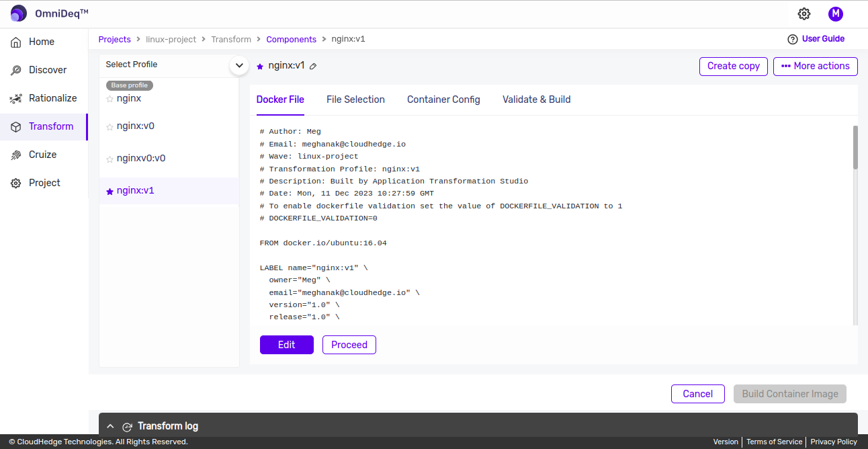
Task: Open Project in sidebar
Action: pyautogui.click(x=44, y=183)
